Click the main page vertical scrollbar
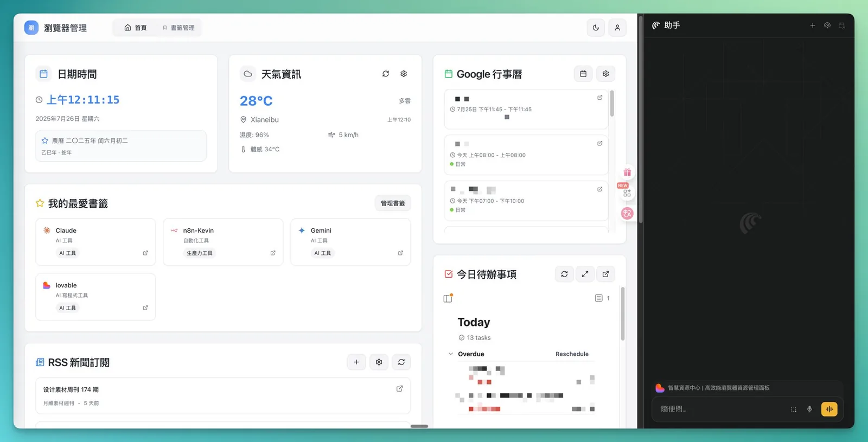This screenshot has height=442, width=868. 641,119
